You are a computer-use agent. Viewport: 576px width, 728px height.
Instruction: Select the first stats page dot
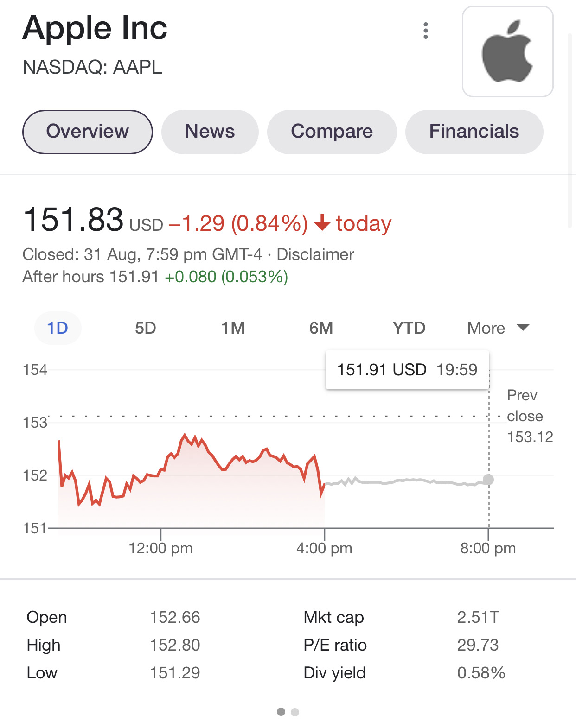(281, 712)
